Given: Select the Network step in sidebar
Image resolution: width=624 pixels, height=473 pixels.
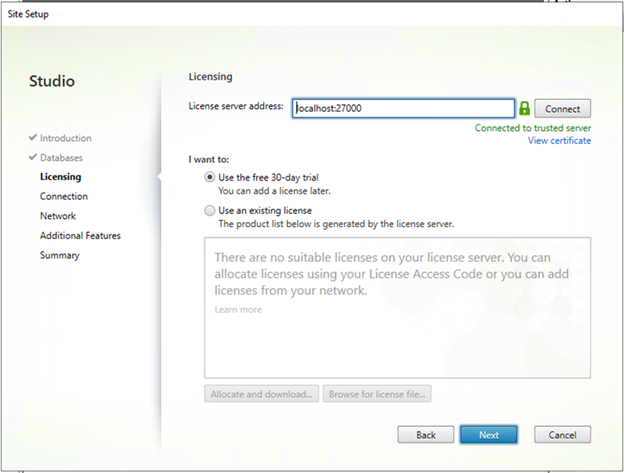Looking at the screenshot, I should pyautogui.click(x=58, y=216).
